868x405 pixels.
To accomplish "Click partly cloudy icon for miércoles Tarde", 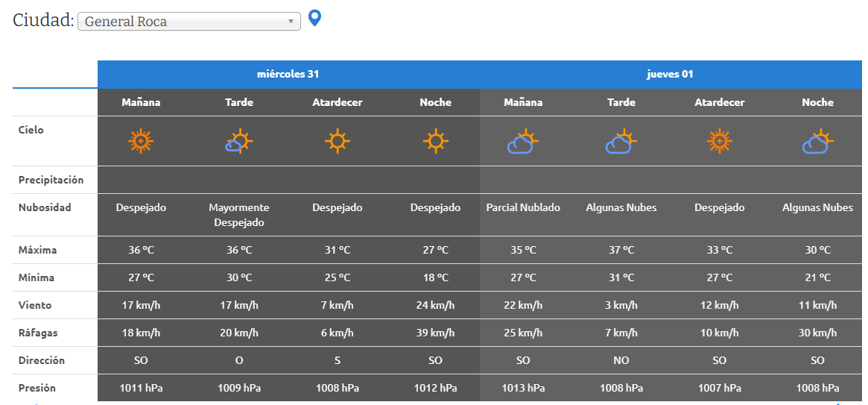I will [239, 141].
